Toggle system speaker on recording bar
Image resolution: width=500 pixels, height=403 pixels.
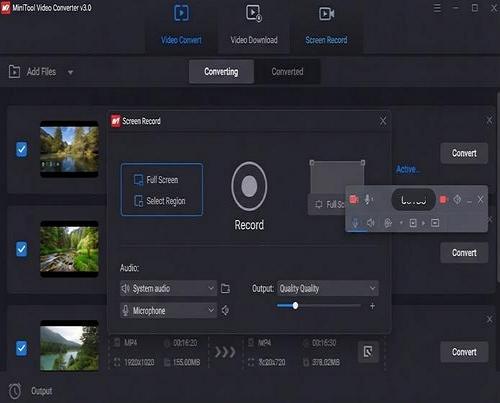(x=371, y=223)
